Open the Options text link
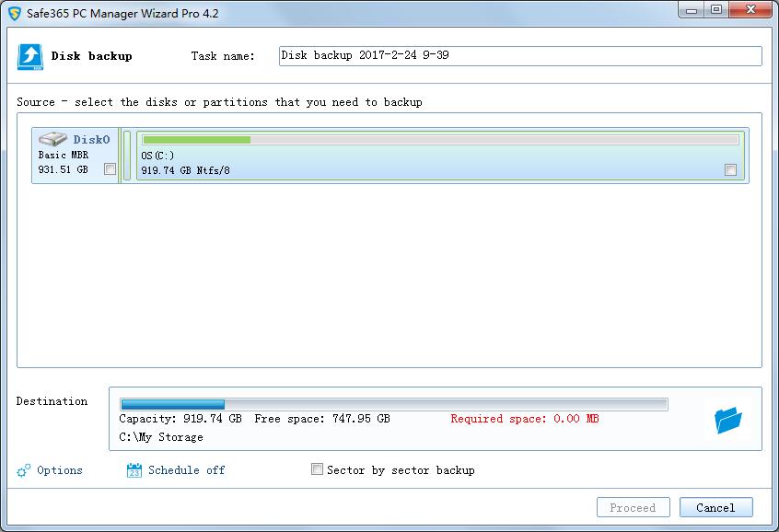779x532 pixels. click(60, 470)
